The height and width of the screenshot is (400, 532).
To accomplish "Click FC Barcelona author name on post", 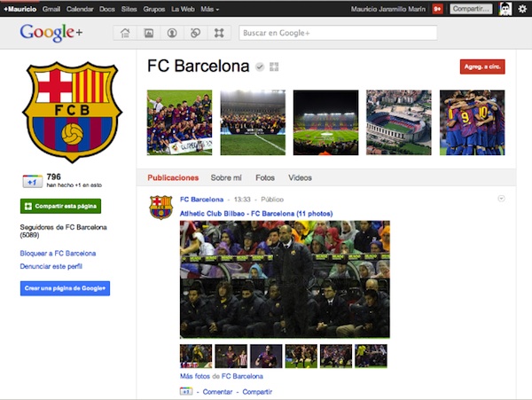I will tap(201, 200).
